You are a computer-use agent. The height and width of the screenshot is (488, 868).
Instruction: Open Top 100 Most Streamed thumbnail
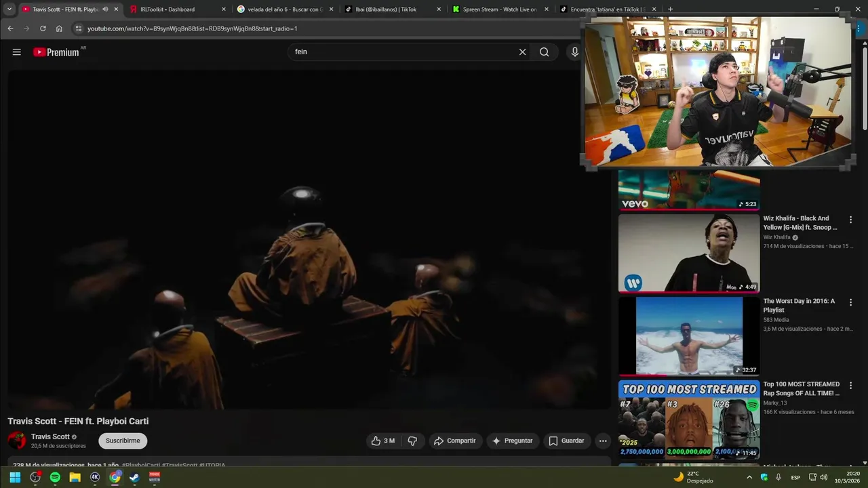click(689, 420)
